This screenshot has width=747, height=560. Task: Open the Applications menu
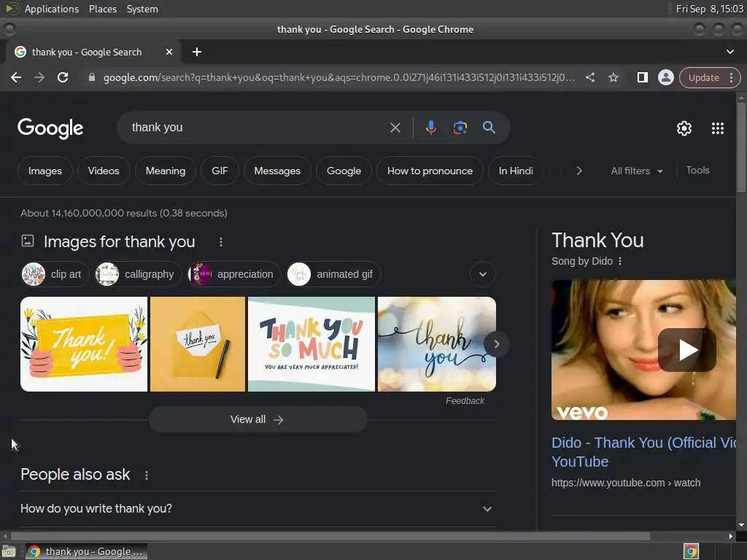[x=52, y=9]
